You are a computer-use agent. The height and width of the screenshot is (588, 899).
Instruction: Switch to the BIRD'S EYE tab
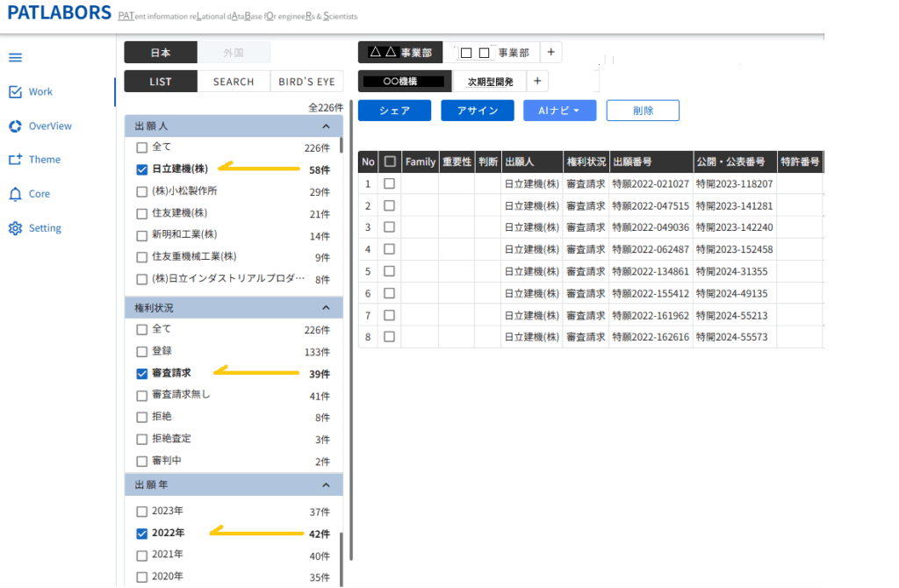306,82
